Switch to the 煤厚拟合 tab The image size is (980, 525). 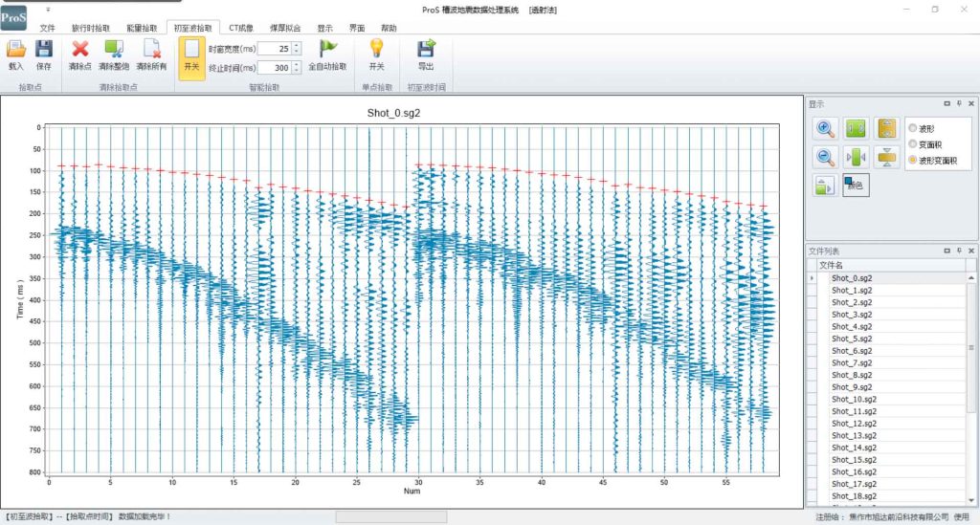point(285,28)
